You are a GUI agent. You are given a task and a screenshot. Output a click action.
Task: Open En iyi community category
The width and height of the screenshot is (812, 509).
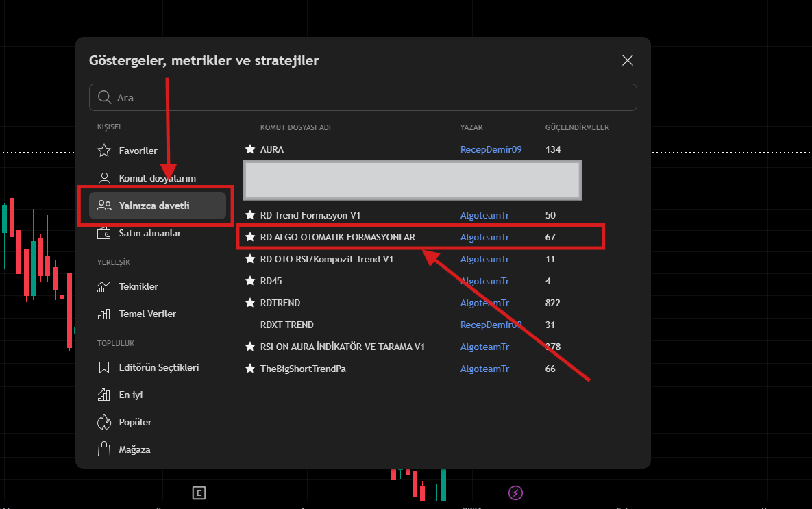tap(158, 395)
